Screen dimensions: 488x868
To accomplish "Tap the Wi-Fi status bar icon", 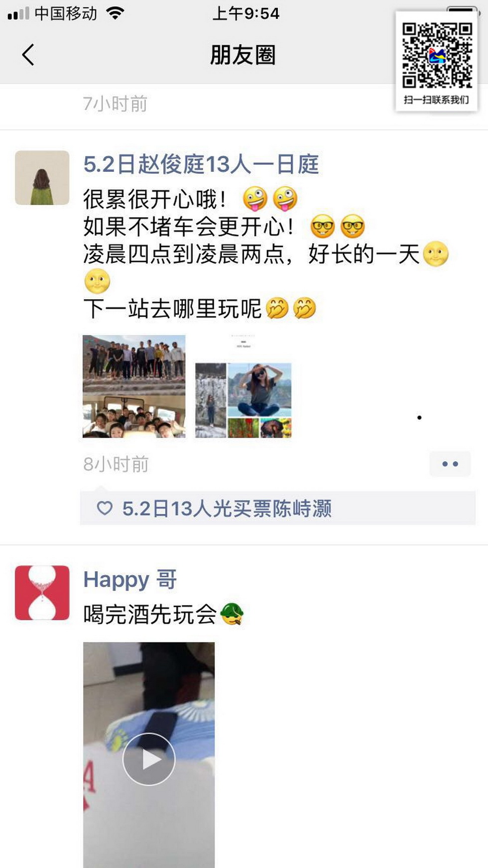I will (x=115, y=13).
